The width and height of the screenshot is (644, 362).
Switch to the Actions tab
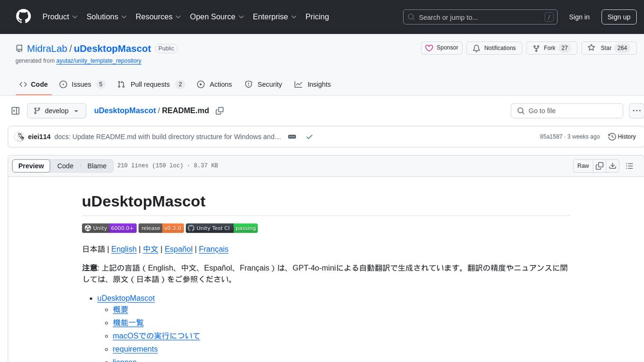(215, 84)
